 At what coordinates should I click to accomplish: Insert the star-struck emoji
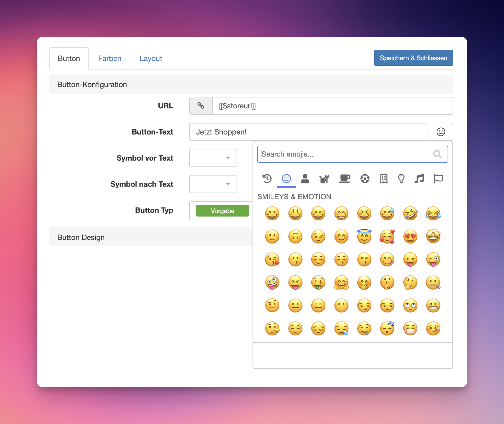point(433,236)
